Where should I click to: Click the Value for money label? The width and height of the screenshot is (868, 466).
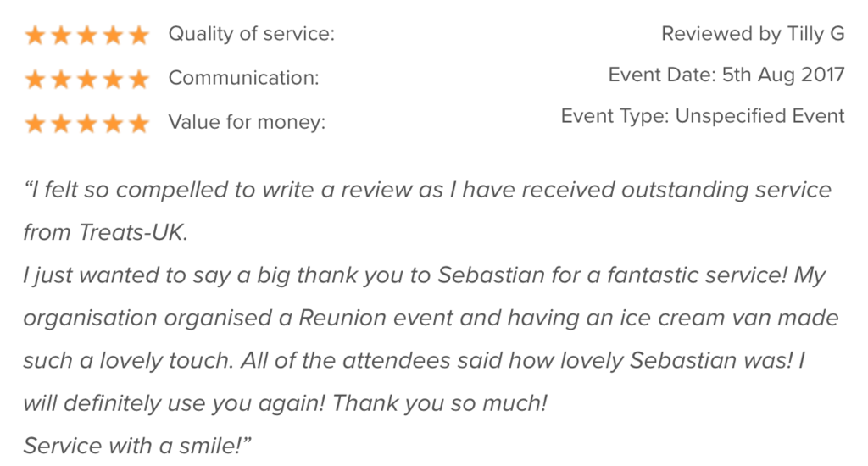[247, 123]
